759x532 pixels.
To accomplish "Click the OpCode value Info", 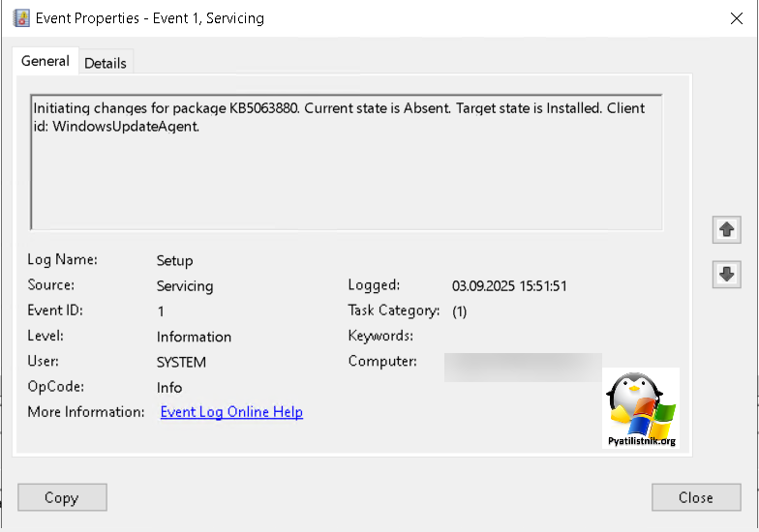I will (x=169, y=387).
